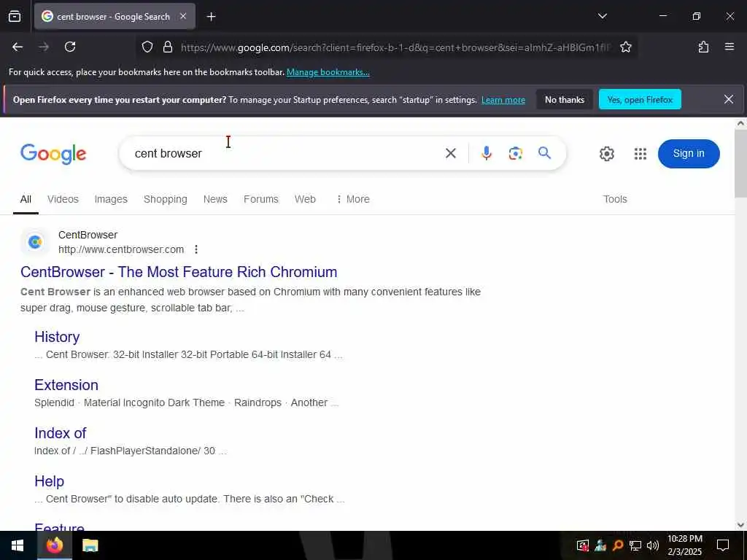Switch to the Forums tab
Screen dimensions: 747x560
click(x=261, y=200)
